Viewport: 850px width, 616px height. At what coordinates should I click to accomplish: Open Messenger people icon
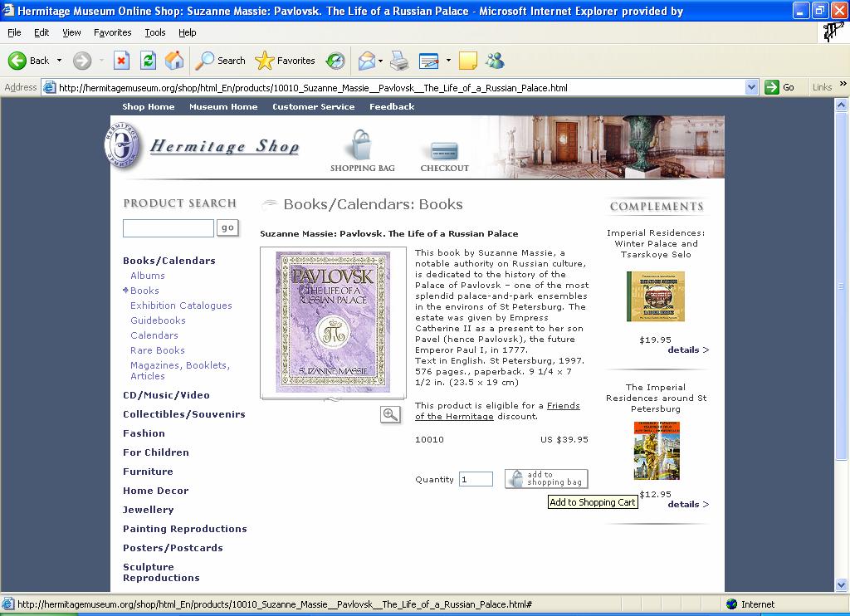(x=495, y=61)
